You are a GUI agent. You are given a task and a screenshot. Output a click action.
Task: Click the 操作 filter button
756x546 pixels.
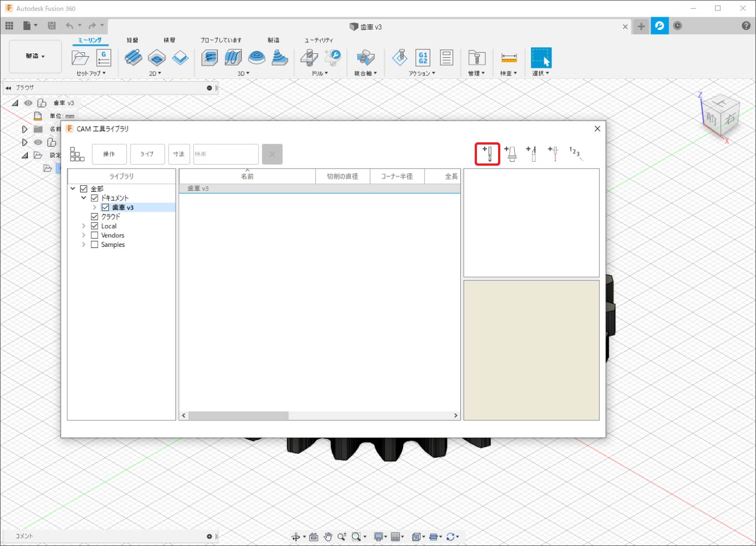[x=109, y=154]
